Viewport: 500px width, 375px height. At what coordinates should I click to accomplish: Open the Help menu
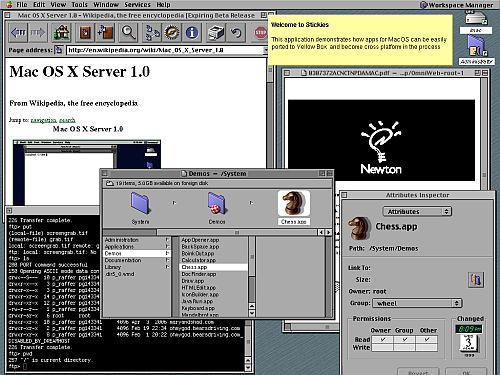click(x=163, y=5)
